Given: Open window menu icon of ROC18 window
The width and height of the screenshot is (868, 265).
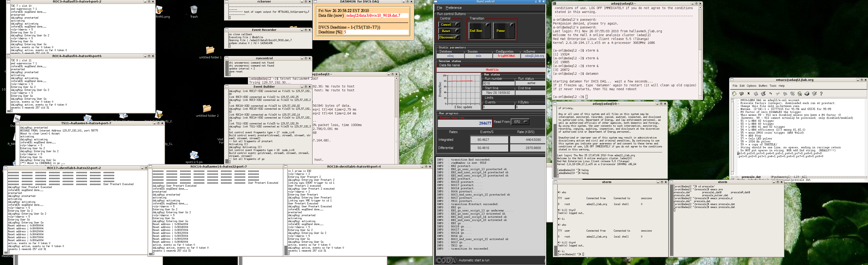Looking at the screenshot, I should pyautogui.click(x=286, y=166).
